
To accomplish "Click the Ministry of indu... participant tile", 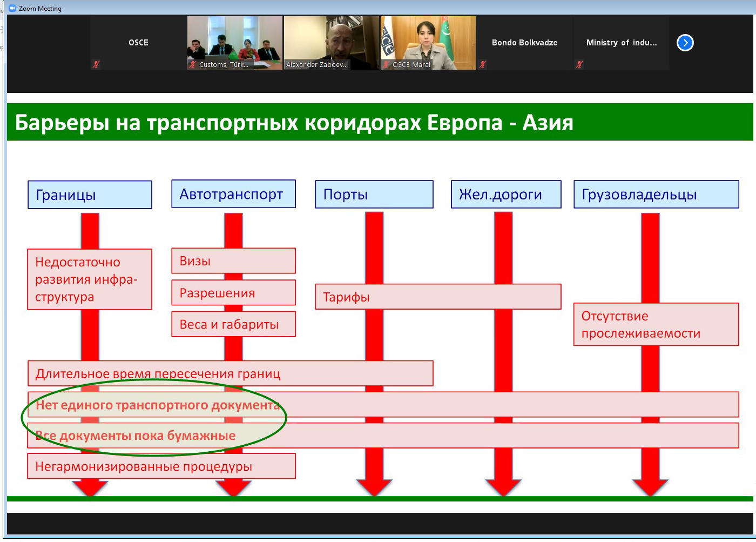I will click(x=622, y=43).
